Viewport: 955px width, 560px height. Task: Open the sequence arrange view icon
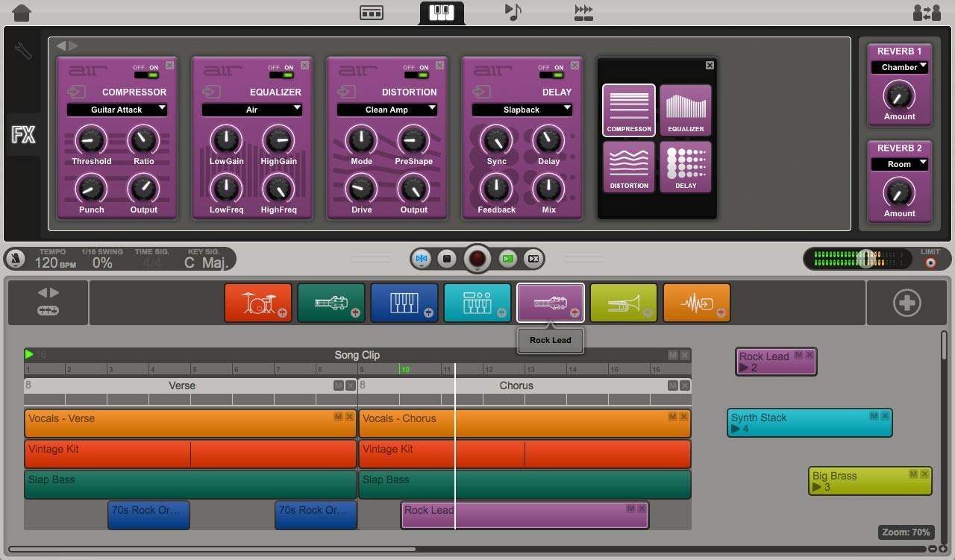[x=584, y=12]
